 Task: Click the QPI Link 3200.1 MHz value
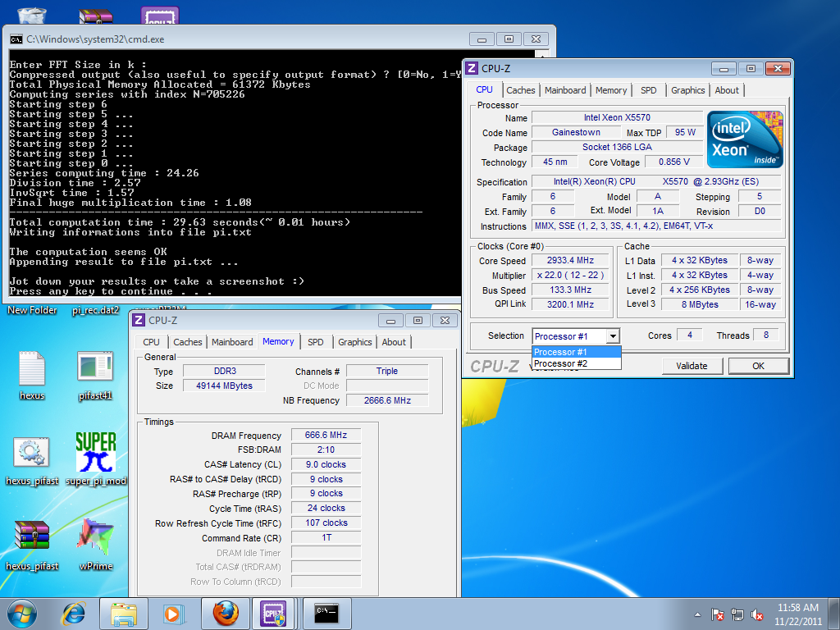tap(570, 304)
